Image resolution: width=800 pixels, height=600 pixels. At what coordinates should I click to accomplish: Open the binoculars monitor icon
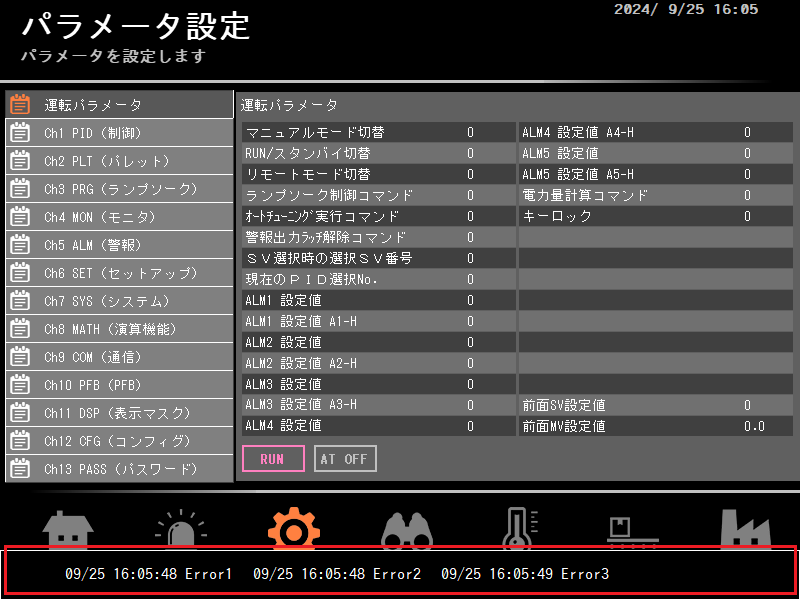[407, 528]
